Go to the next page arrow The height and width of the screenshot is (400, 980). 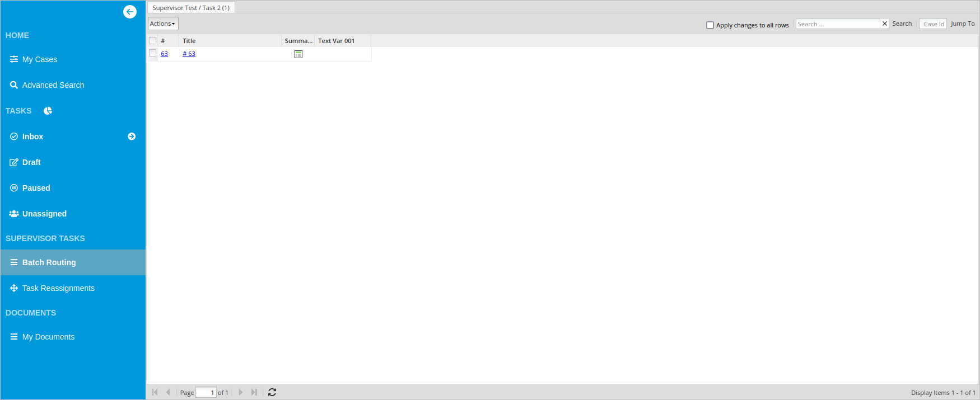coord(241,392)
